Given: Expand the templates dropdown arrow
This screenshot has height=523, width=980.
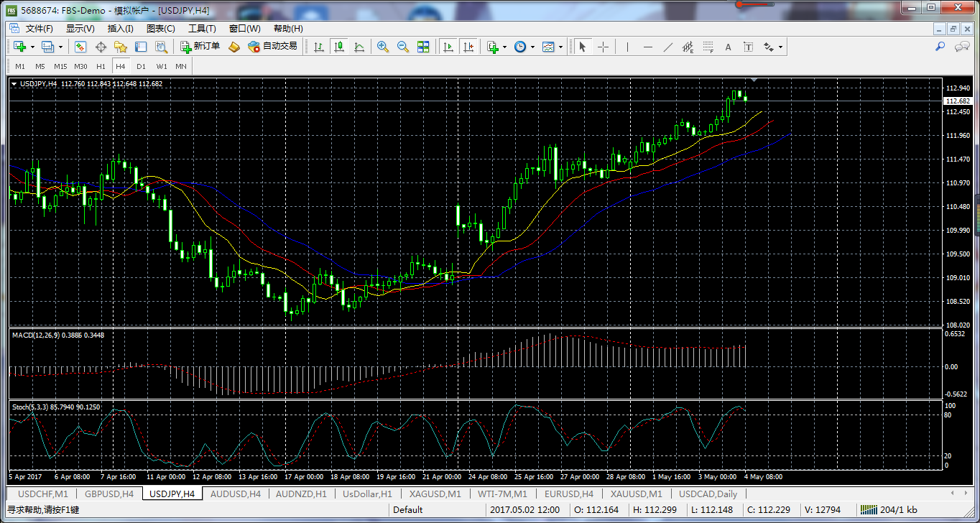Looking at the screenshot, I should (x=560, y=47).
